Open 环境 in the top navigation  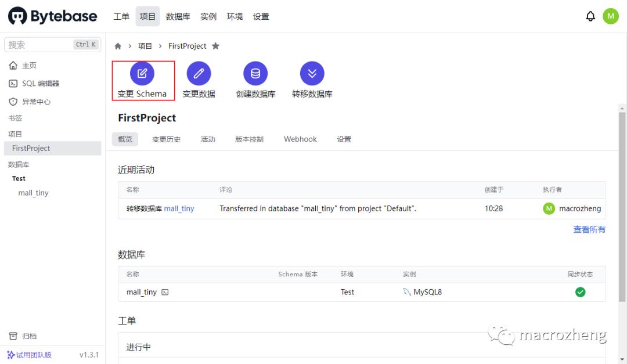[235, 16]
